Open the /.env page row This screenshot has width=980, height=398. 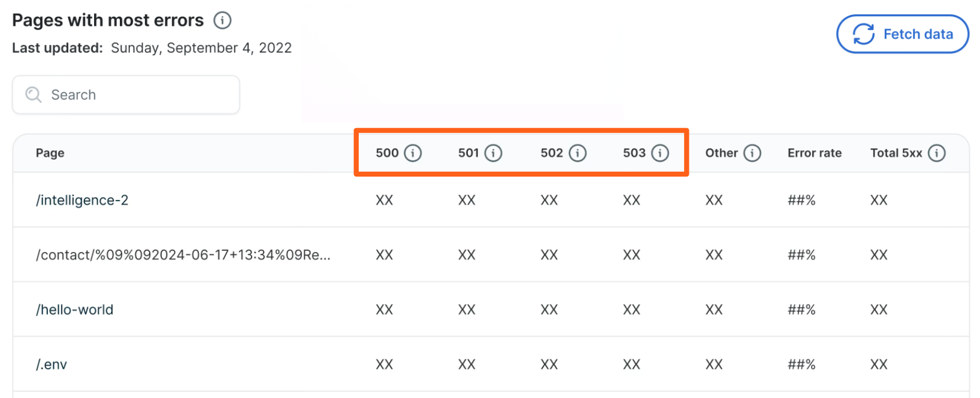point(52,364)
